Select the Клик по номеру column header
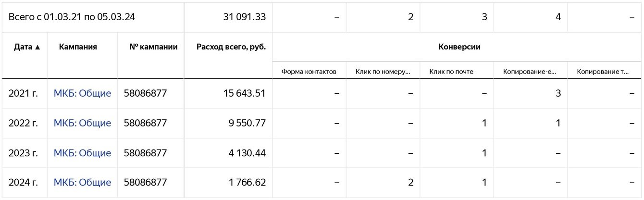This screenshot has width=644, height=200. click(x=383, y=72)
